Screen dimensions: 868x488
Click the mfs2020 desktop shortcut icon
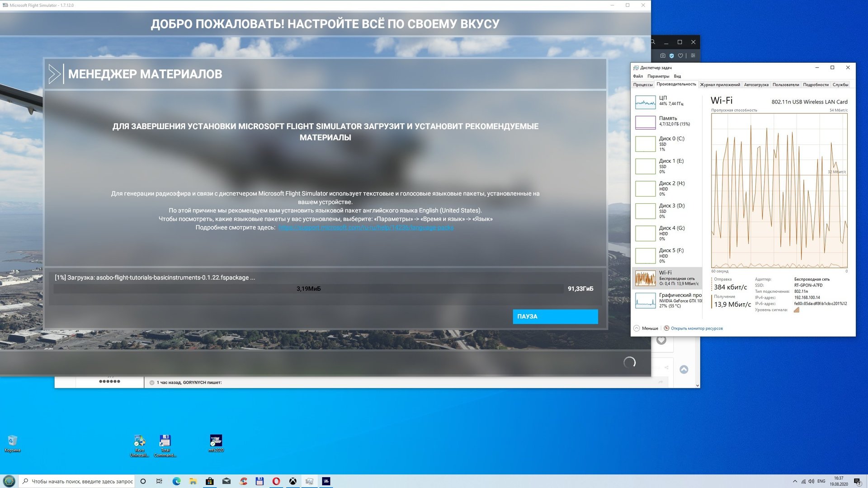(216, 441)
